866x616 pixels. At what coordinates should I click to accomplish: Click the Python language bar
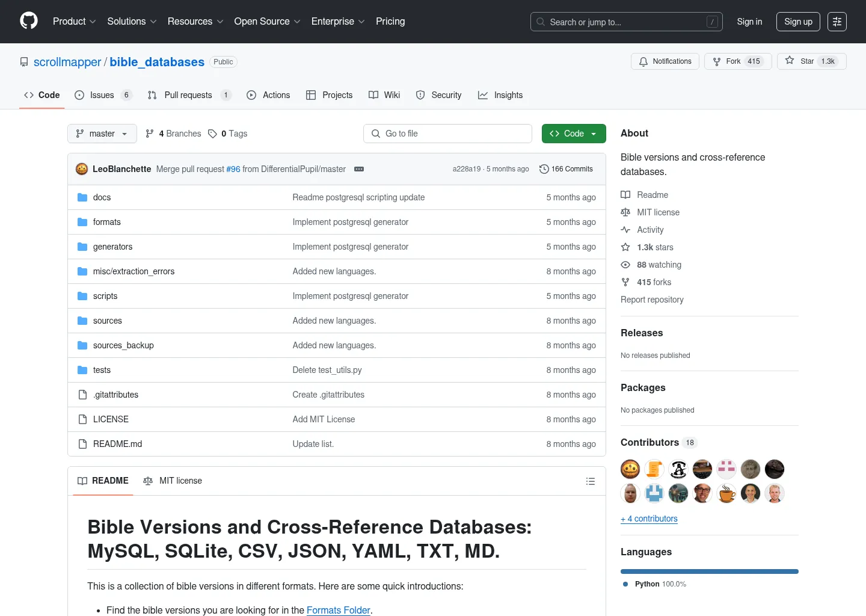709,571
